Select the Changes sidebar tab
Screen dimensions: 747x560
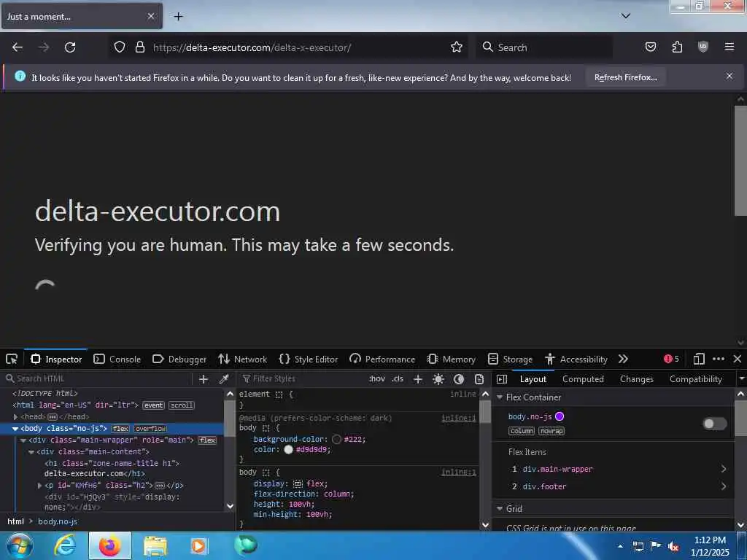point(636,379)
